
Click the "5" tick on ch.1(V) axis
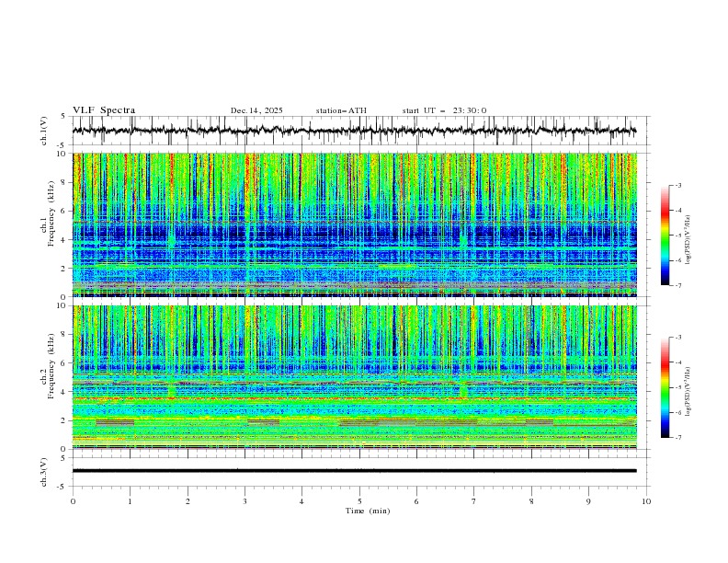(x=64, y=117)
